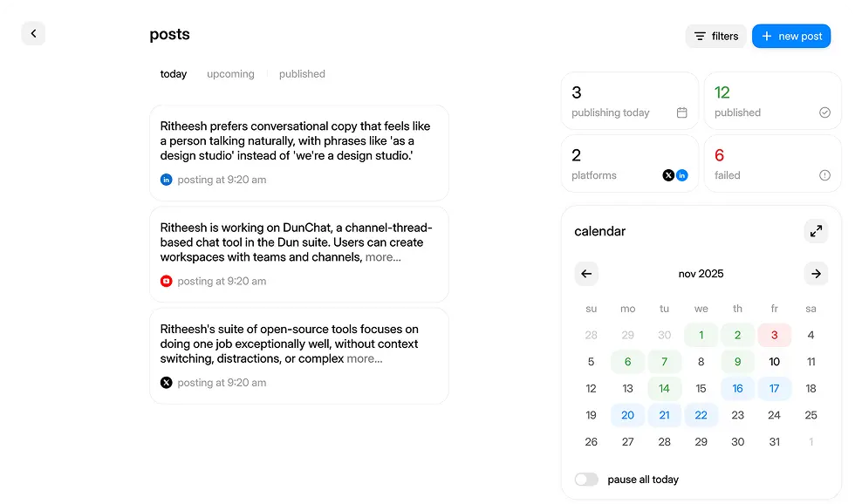The image size is (855, 504).
Task: Expand the open-source tools post with more
Action: coord(365,357)
